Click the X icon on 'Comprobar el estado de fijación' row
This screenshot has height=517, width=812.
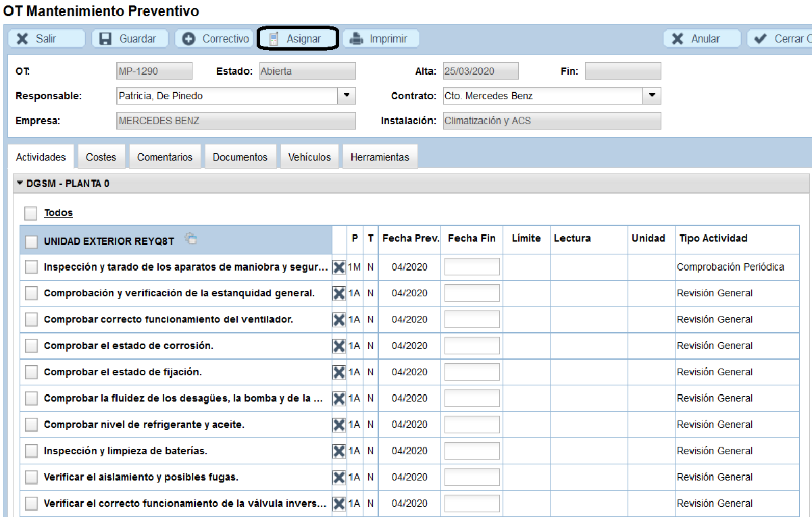tap(338, 372)
